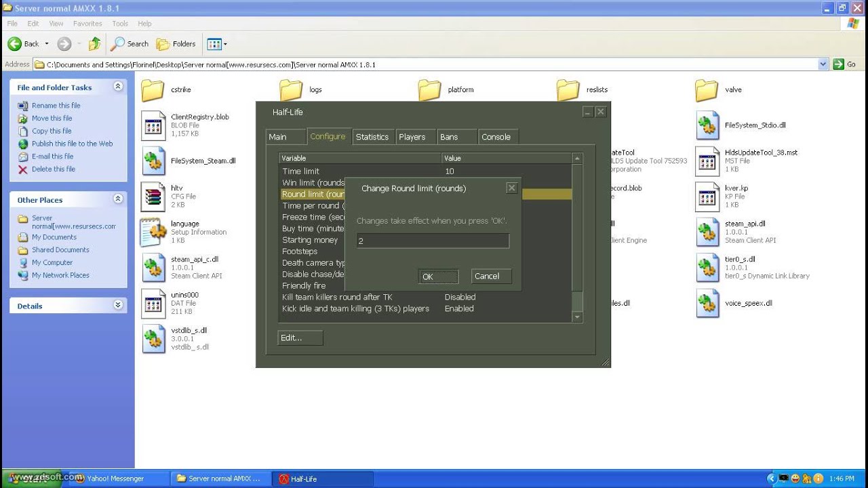868x488 pixels.
Task: Select the platform folder icon
Action: [x=429, y=90]
